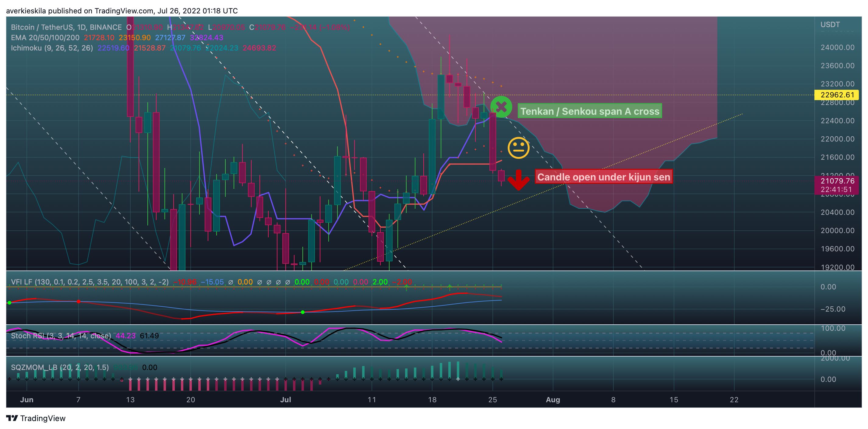The image size is (868, 429).
Task: Click the Ichimoku value 22024.23
Action: coord(222,48)
